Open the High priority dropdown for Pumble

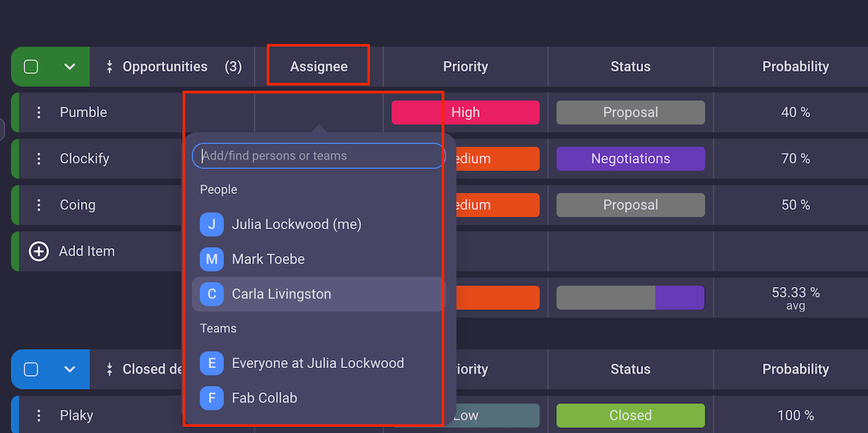click(x=465, y=113)
